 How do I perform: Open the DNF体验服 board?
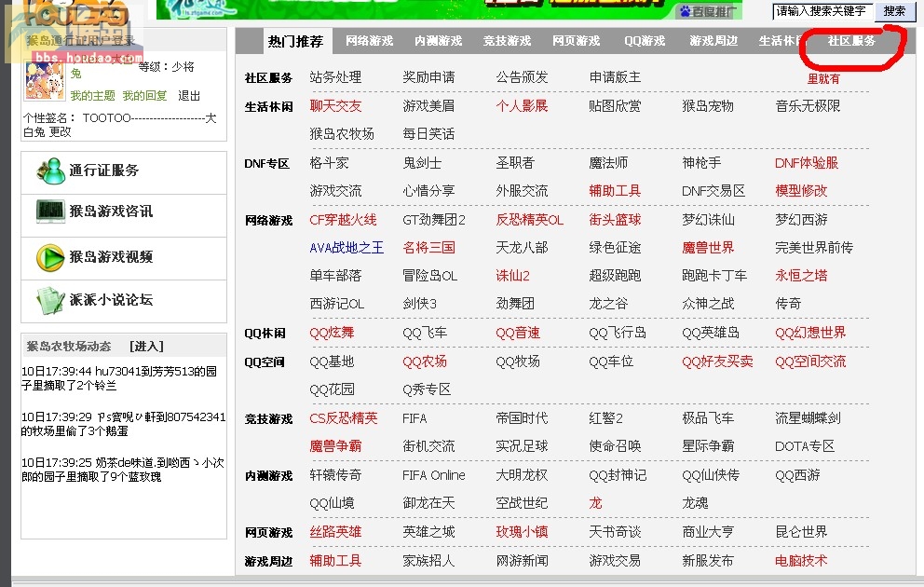[x=806, y=163]
